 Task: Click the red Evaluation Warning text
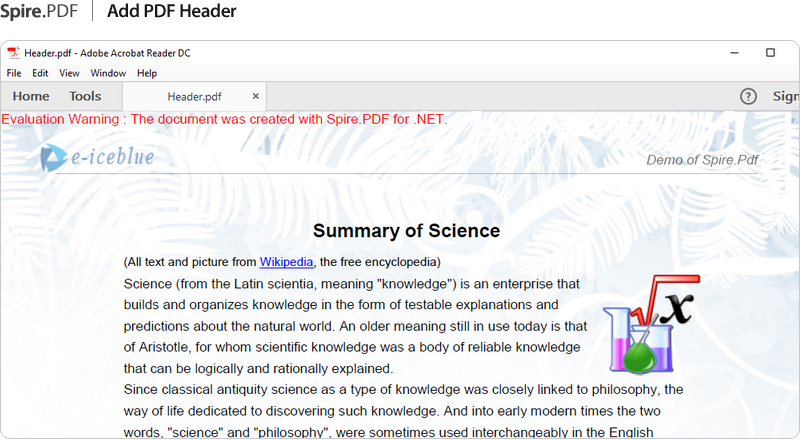(224, 119)
